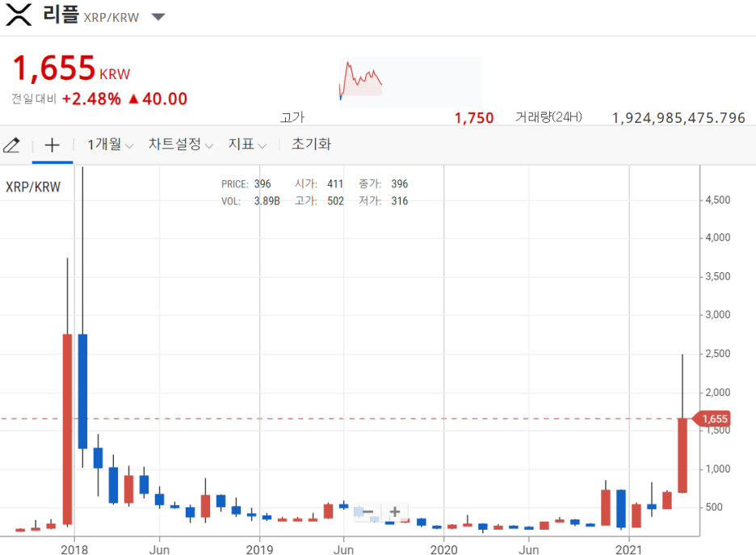Click the +2.48% change value
Screen dimensions: 756x555
[91, 99]
